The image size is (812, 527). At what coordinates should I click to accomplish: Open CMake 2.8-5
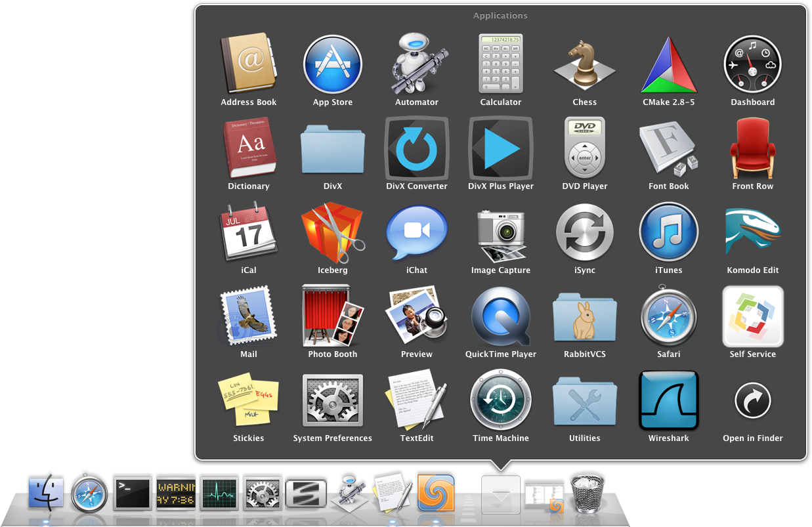click(x=669, y=65)
